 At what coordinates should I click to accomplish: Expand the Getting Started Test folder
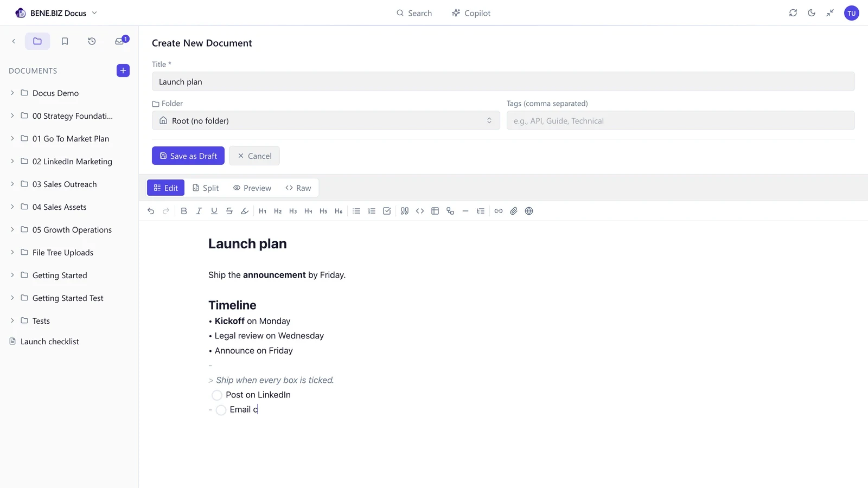12,298
